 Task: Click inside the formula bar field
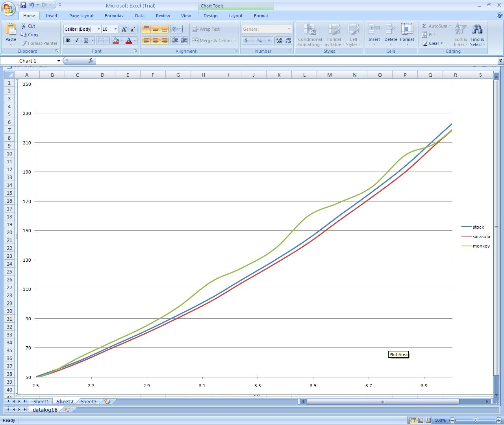[295, 61]
